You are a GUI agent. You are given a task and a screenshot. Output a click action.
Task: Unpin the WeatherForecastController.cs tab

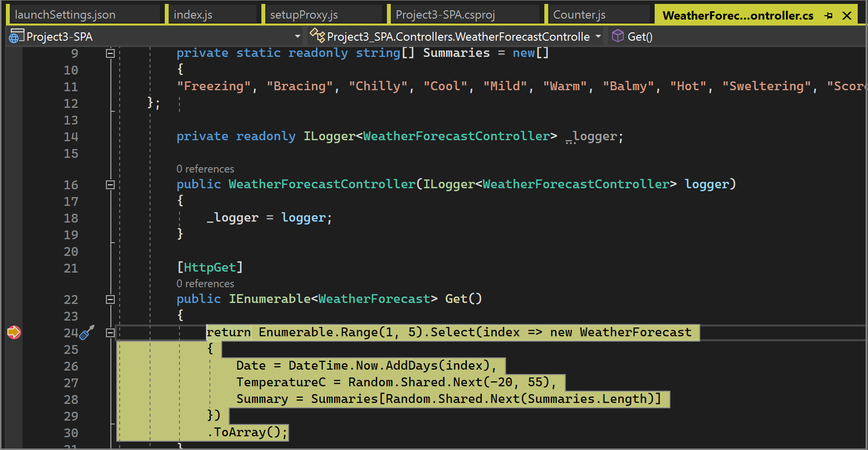[x=828, y=15]
